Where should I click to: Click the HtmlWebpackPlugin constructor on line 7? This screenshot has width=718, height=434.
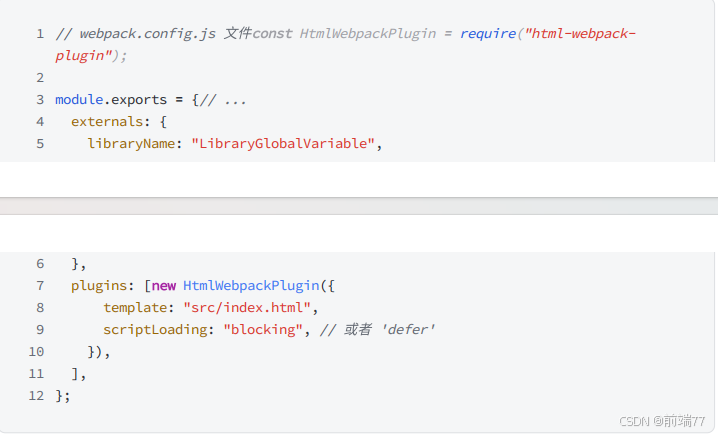point(251,286)
